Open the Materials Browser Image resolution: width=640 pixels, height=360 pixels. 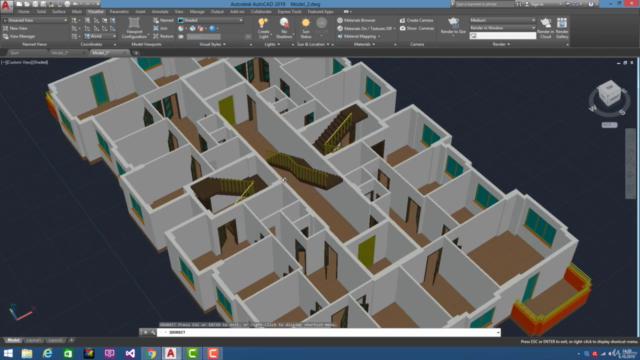click(x=356, y=20)
